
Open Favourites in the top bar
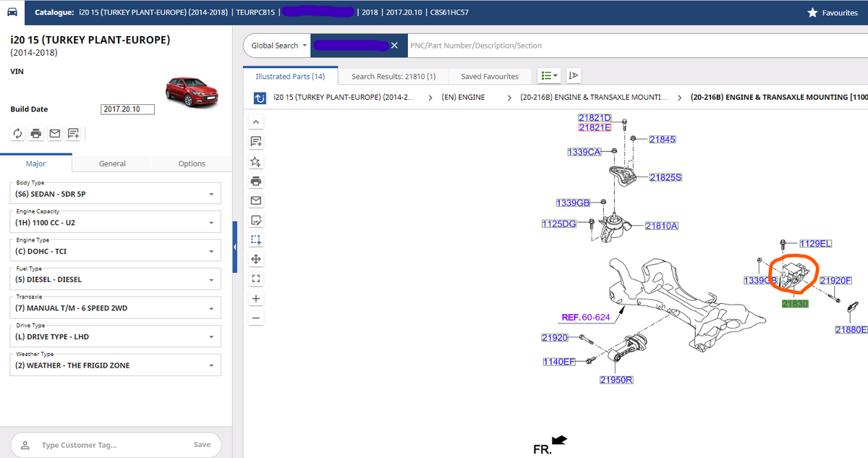click(833, 13)
